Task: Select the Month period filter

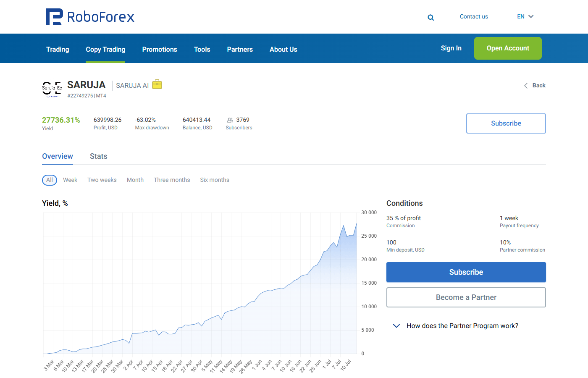Action: [x=135, y=180]
